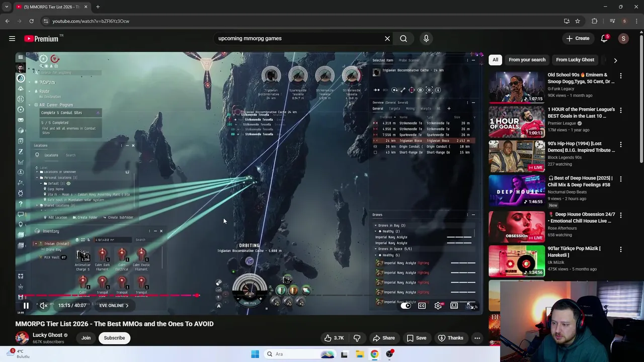Screen dimensions: 644x362
Task: Select the From your search chip
Action: coord(527,60)
